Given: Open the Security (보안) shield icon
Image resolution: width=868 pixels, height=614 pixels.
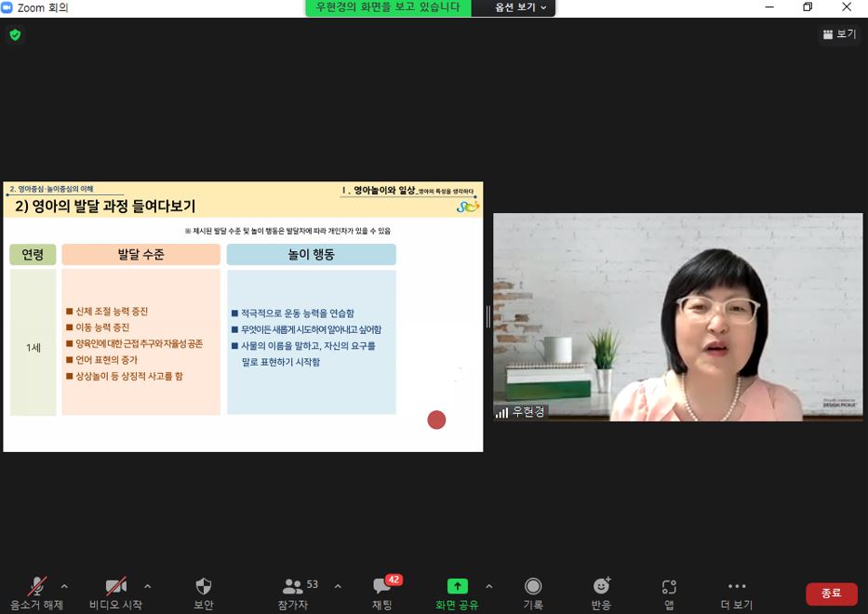Looking at the screenshot, I should click(203, 587).
